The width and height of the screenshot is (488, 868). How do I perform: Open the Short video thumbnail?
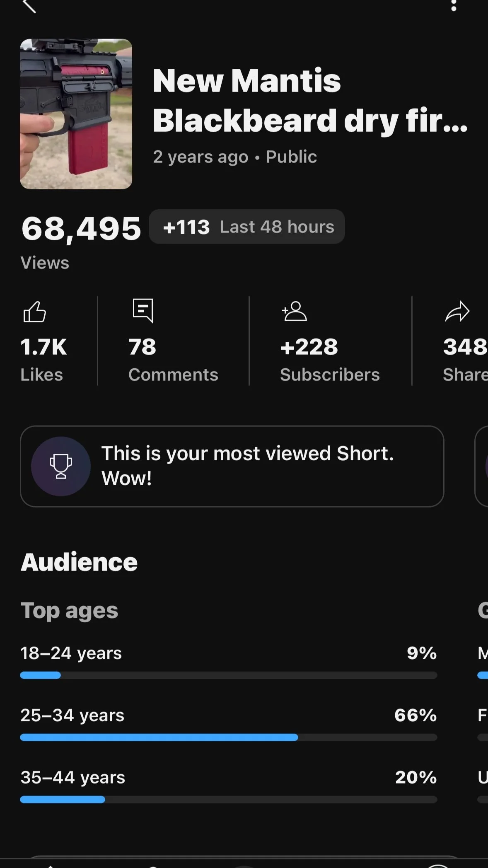coord(76,114)
